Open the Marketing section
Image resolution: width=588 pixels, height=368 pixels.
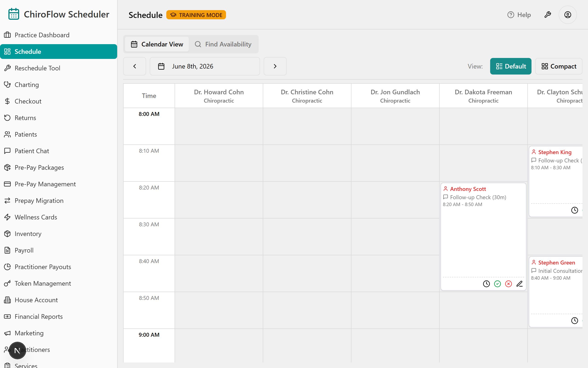[x=59, y=333]
